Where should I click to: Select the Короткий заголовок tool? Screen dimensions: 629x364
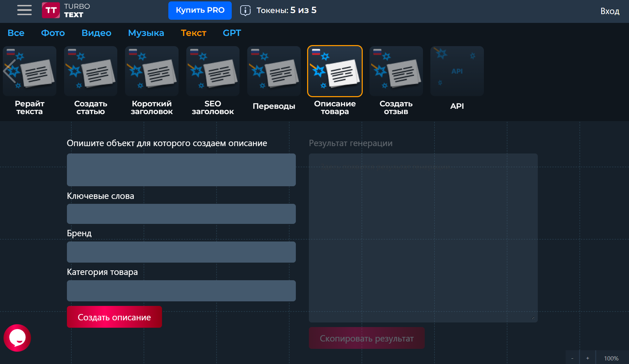152,81
